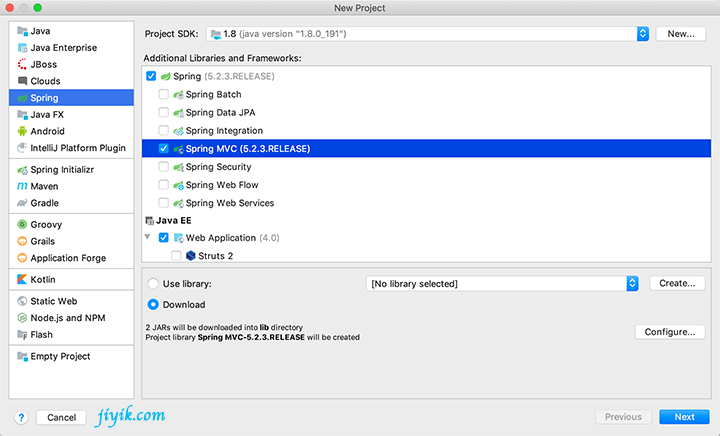Click the Static Web globe icon
Image resolution: width=720 pixels, height=436 pixels.
click(22, 301)
